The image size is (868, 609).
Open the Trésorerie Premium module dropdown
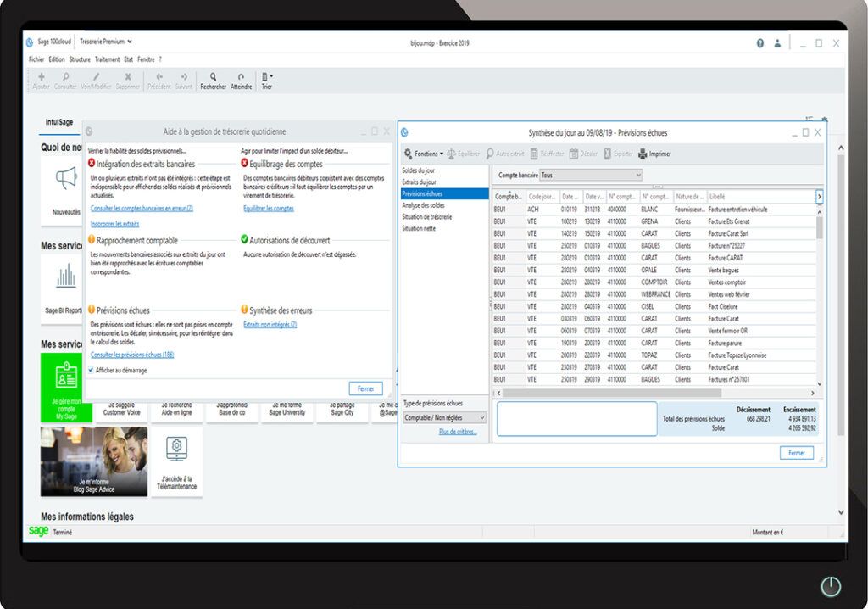click(x=106, y=42)
